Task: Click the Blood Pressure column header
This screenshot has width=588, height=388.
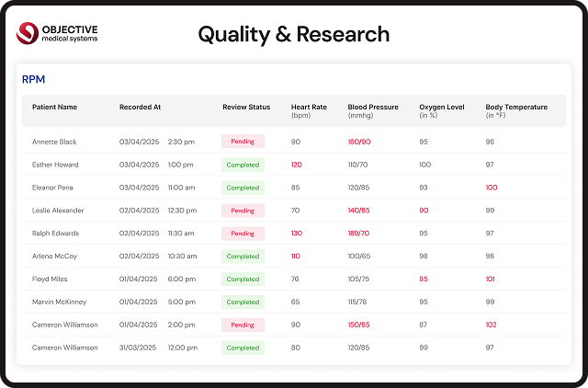Action: [x=373, y=108]
